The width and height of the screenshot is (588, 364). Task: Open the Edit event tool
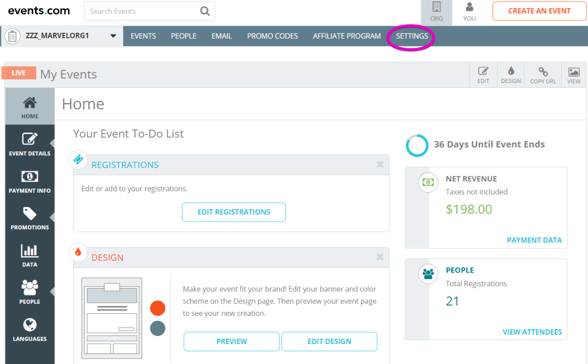[483, 75]
